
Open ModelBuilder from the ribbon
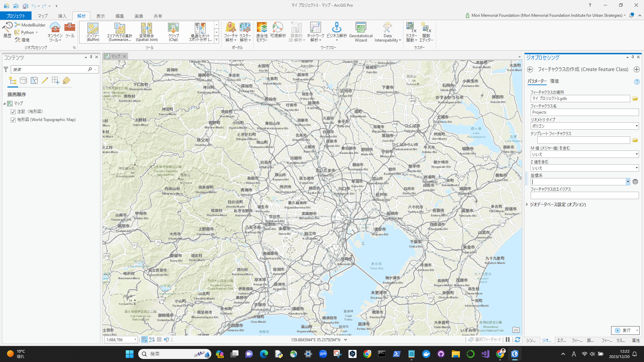point(30,25)
